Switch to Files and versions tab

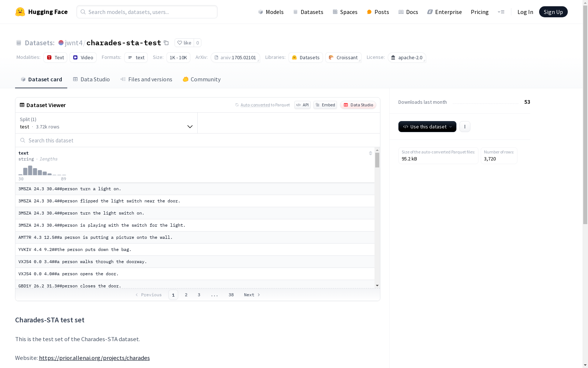point(146,79)
